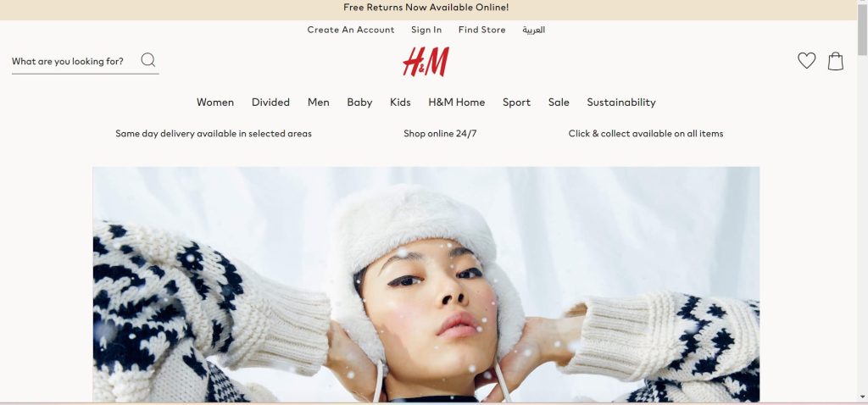Go to the Kids section
The height and width of the screenshot is (405, 868).
[x=400, y=103]
